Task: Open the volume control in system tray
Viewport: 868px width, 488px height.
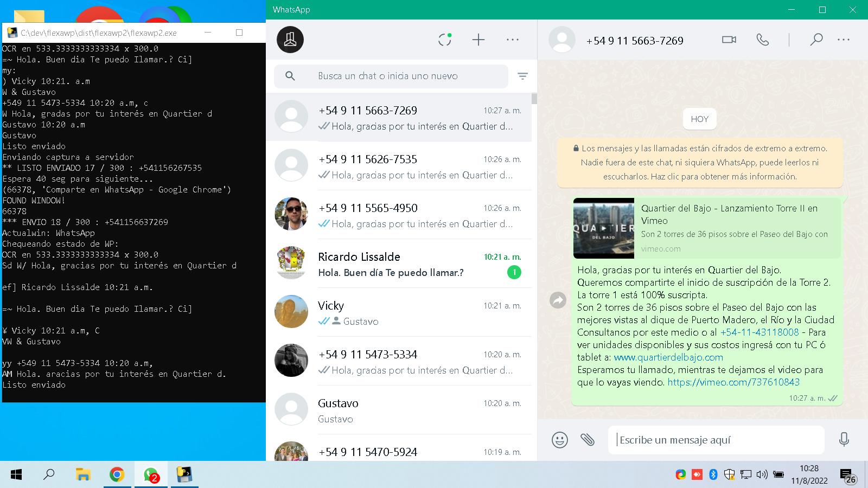Action: 762,475
